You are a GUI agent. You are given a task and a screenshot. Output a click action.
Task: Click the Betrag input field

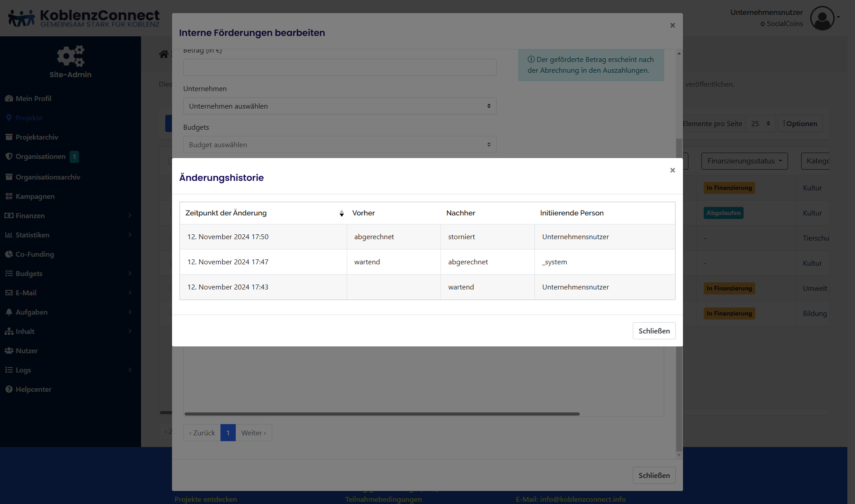pyautogui.click(x=339, y=67)
